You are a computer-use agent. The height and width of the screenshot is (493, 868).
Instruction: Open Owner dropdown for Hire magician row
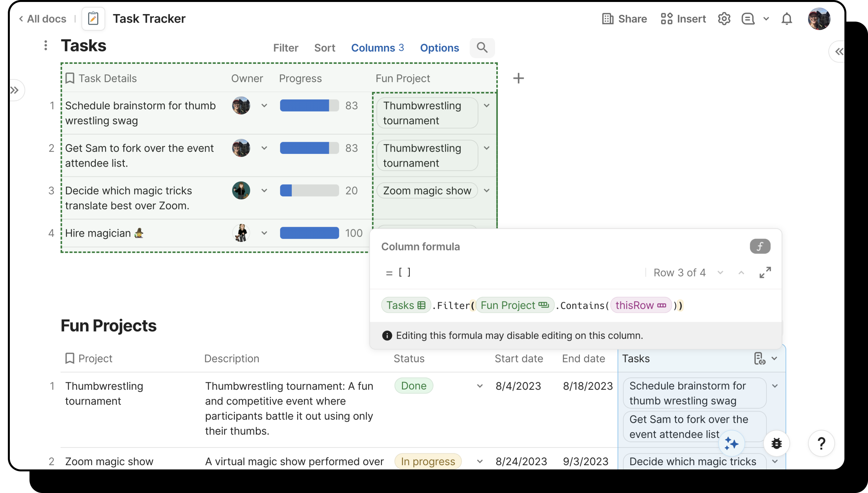tap(264, 233)
